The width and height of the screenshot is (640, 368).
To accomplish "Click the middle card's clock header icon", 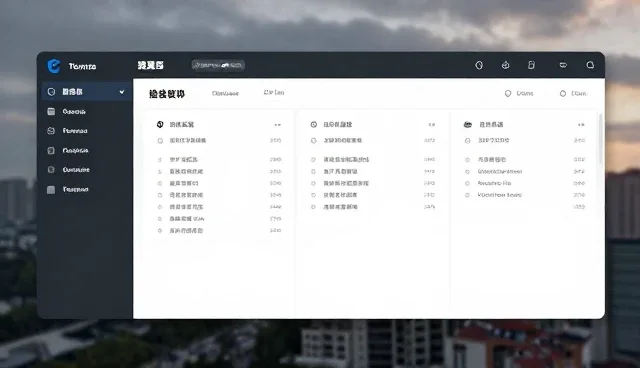I will tap(313, 124).
